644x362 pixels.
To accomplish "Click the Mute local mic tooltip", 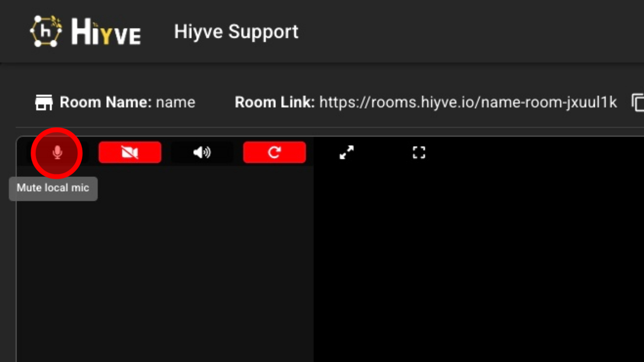I will pos(53,188).
